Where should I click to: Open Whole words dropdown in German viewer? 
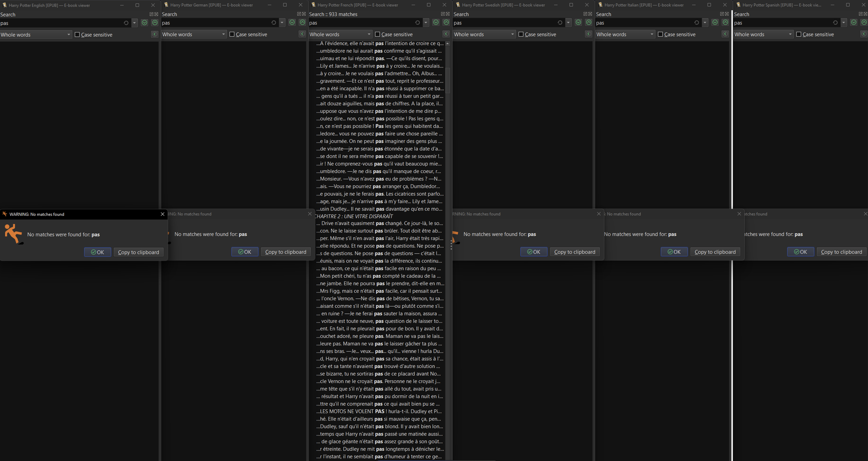click(194, 34)
